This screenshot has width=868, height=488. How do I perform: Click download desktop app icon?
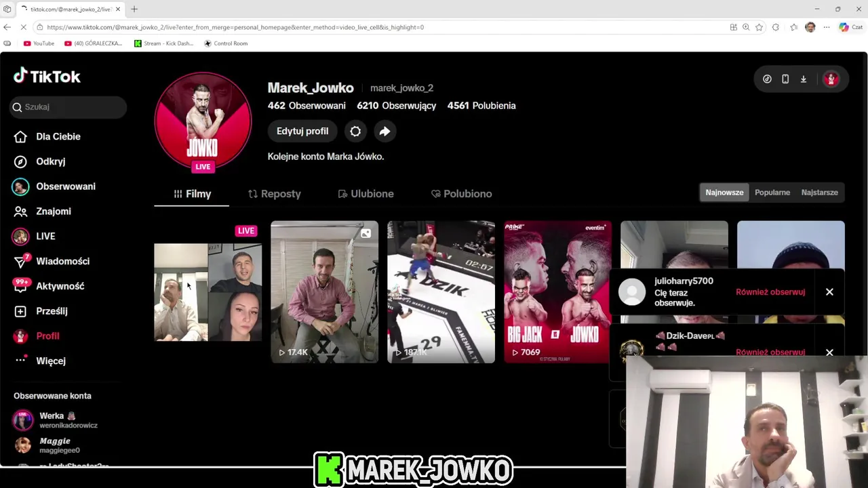[x=804, y=79]
